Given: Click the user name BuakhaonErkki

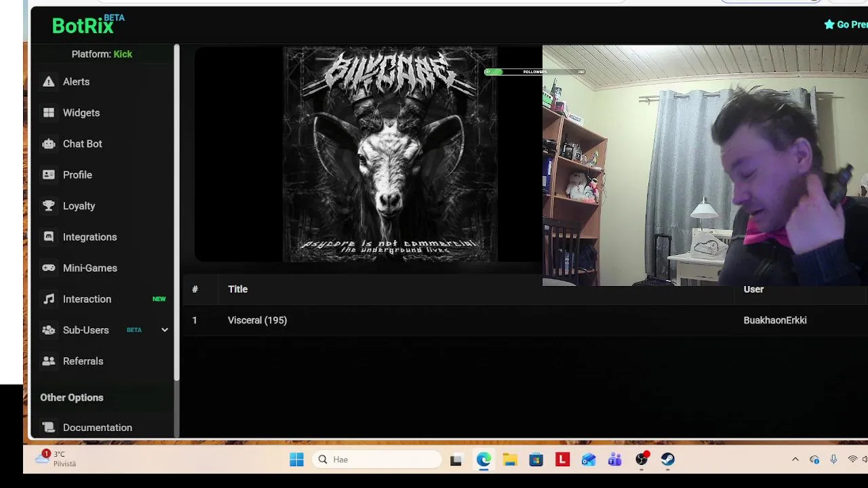Looking at the screenshot, I should pos(775,321).
